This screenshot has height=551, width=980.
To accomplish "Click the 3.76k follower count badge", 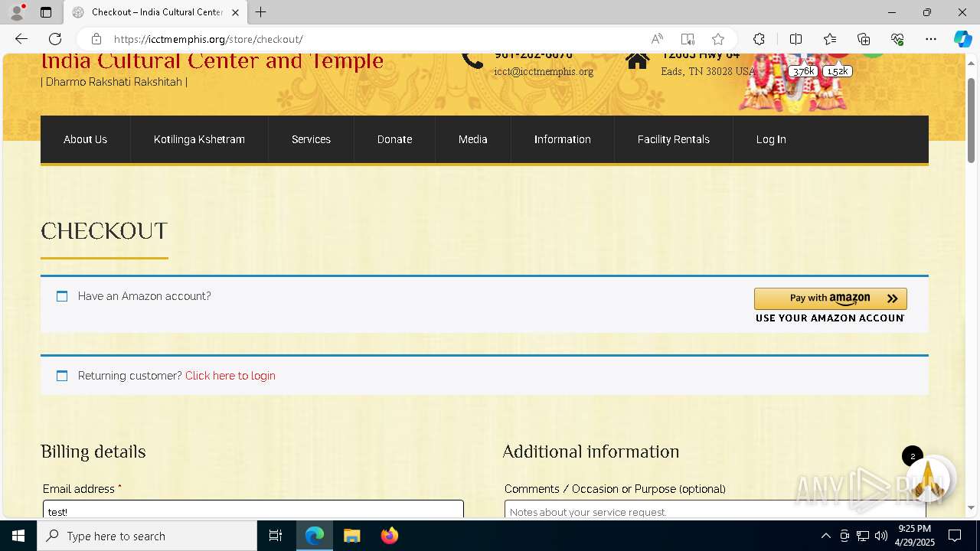I will point(803,71).
